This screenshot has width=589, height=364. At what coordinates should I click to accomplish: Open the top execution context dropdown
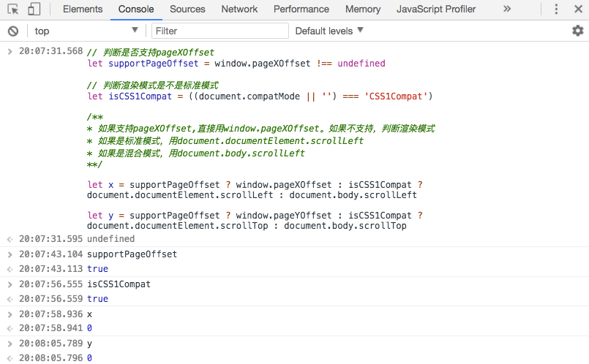(x=86, y=31)
